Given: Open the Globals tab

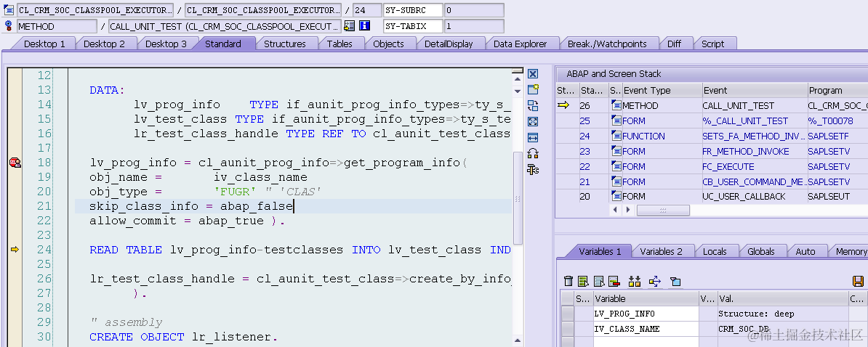Looking at the screenshot, I should pos(761,251).
